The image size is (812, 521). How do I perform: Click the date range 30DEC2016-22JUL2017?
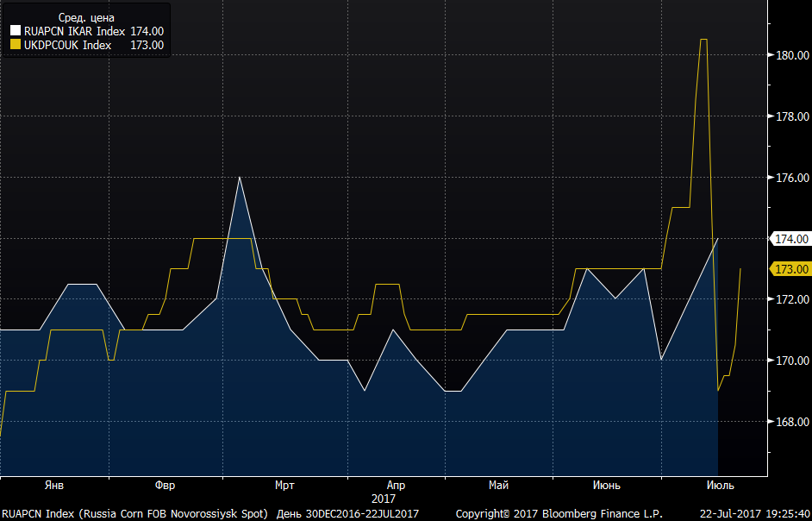coord(361,514)
